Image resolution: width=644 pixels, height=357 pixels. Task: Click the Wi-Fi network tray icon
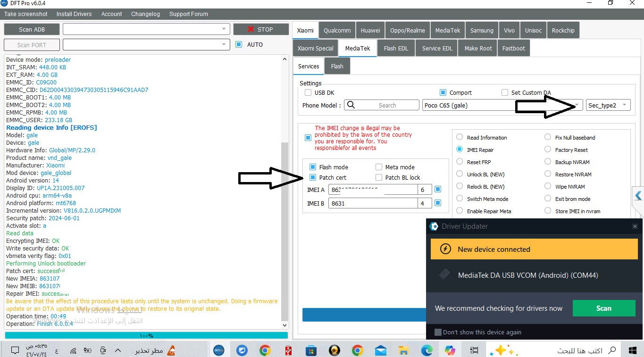click(x=73, y=350)
